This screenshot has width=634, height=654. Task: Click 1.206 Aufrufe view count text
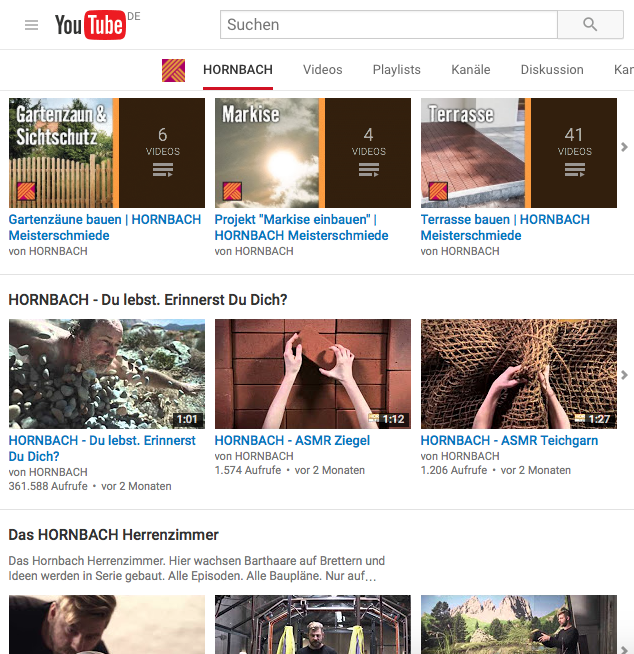tap(454, 470)
